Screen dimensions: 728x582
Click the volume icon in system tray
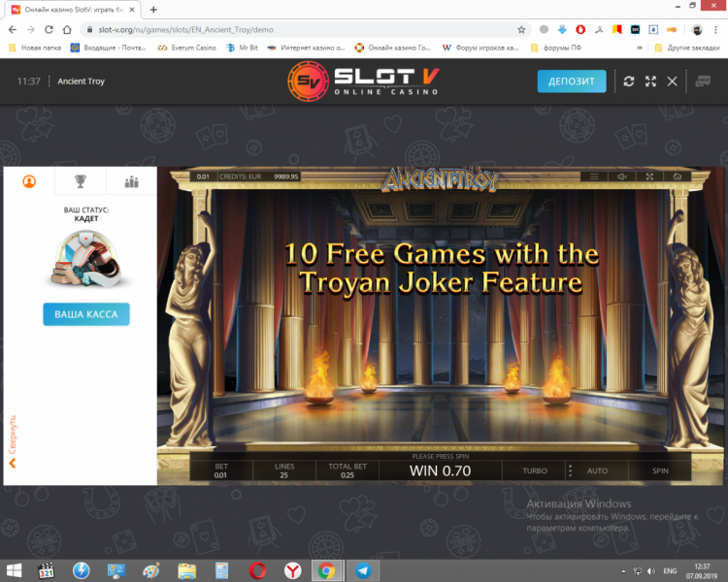tap(651, 571)
